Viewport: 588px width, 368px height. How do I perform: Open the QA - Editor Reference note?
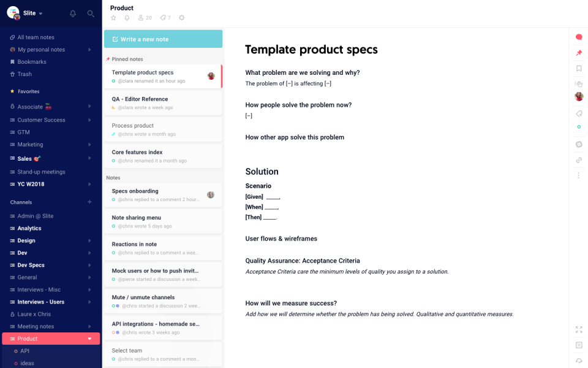(140, 99)
